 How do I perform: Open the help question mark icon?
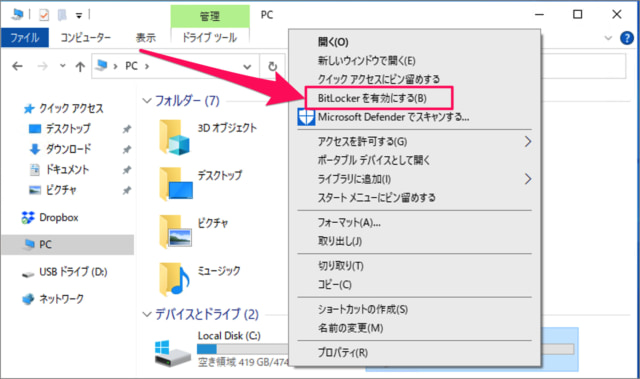pyautogui.click(x=627, y=38)
